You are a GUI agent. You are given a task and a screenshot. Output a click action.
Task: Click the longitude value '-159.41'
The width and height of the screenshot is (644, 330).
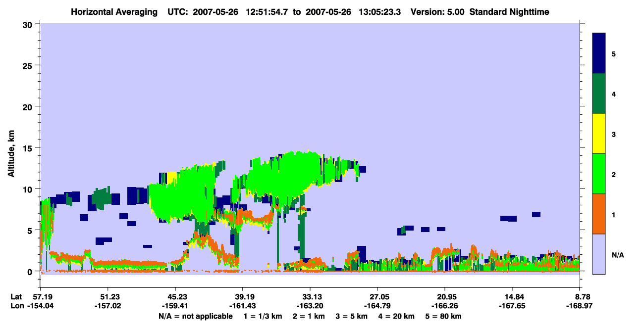(175, 306)
